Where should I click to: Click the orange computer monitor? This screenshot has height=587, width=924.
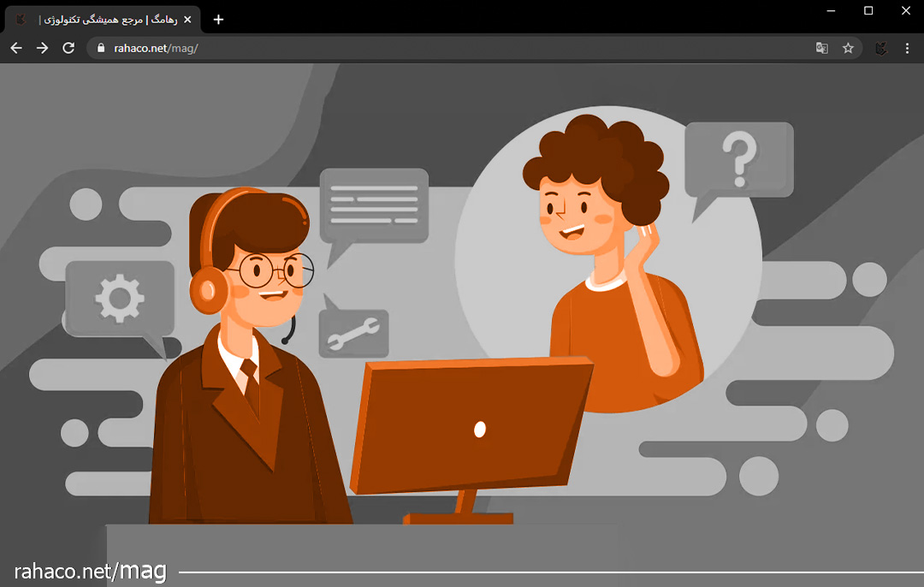(471, 425)
